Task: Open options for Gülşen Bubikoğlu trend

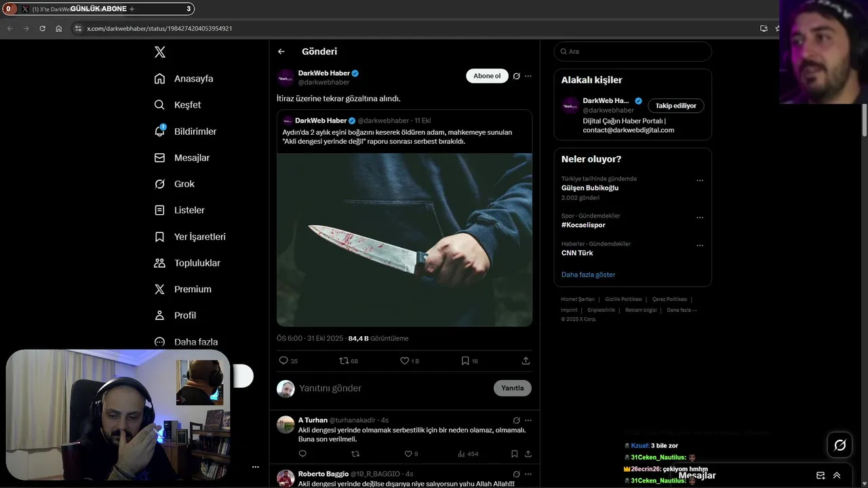Action: 700,181
